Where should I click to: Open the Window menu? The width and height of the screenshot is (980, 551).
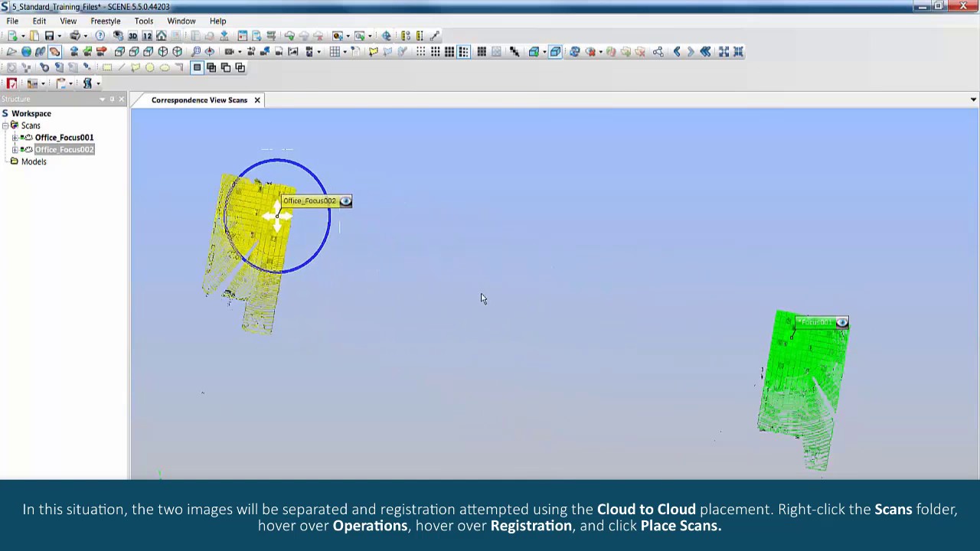[x=181, y=21]
